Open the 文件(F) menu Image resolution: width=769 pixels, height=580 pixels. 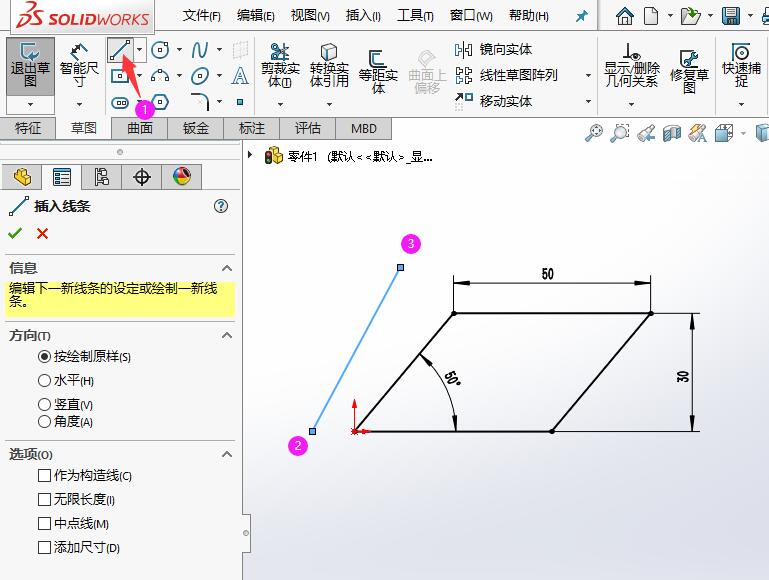click(x=202, y=16)
